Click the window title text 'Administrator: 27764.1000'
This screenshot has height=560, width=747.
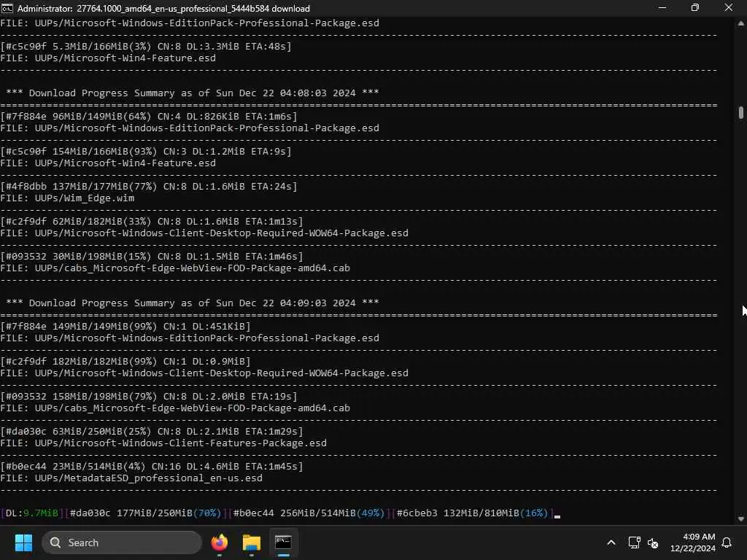163,9
